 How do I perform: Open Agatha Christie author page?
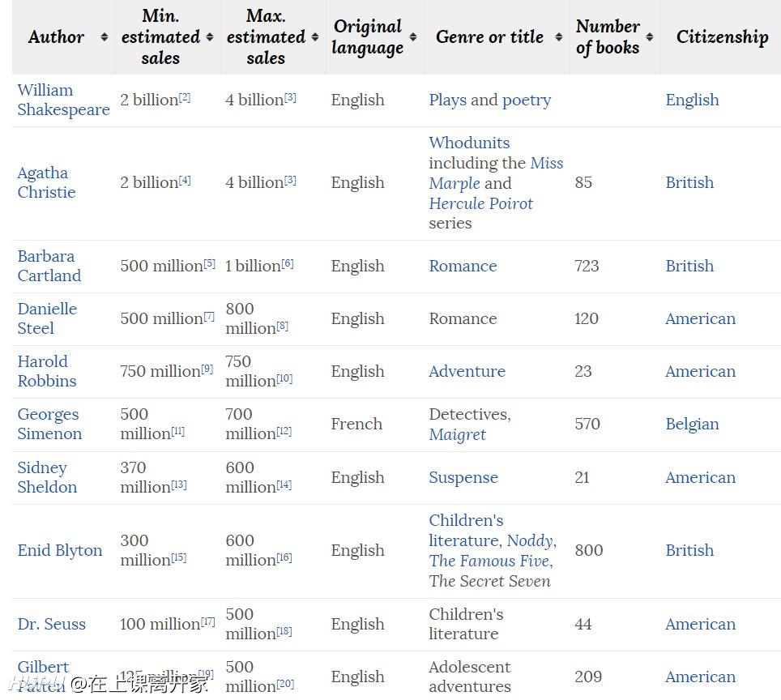click(46, 182)
